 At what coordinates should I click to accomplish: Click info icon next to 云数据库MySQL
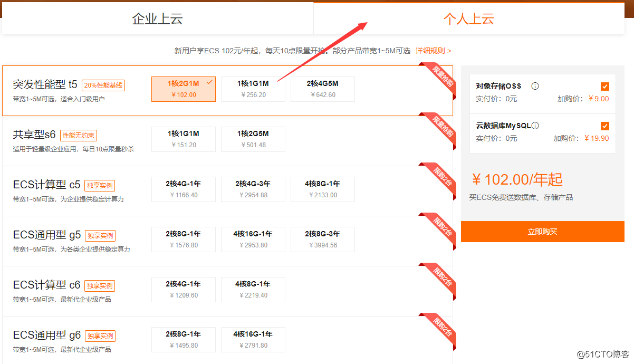click(535, 126)
